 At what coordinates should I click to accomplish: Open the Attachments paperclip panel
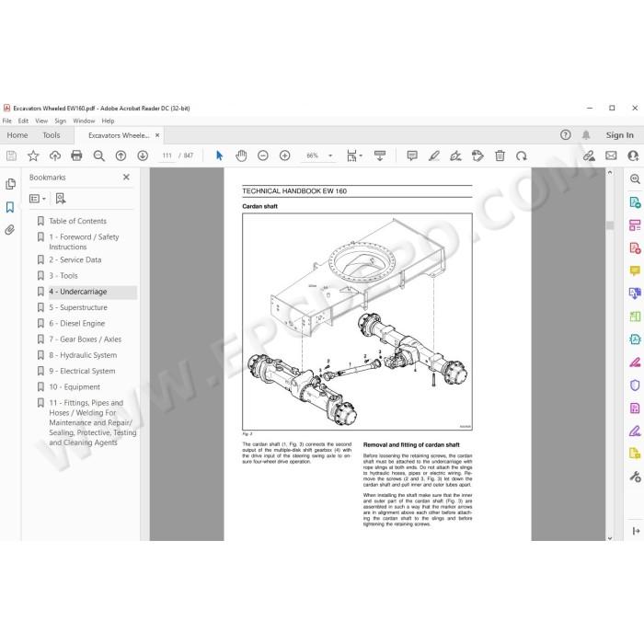click(10, 230)
